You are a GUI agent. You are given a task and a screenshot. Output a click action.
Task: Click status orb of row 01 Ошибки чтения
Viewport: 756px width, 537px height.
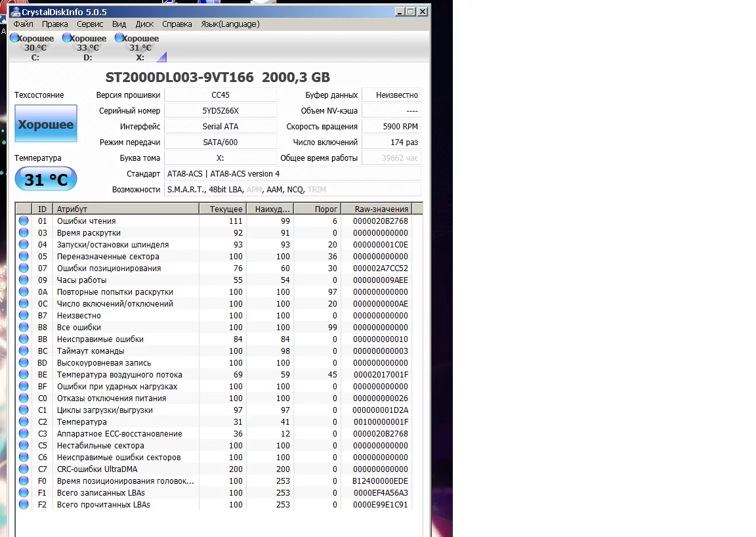click(x=24, y=221)
